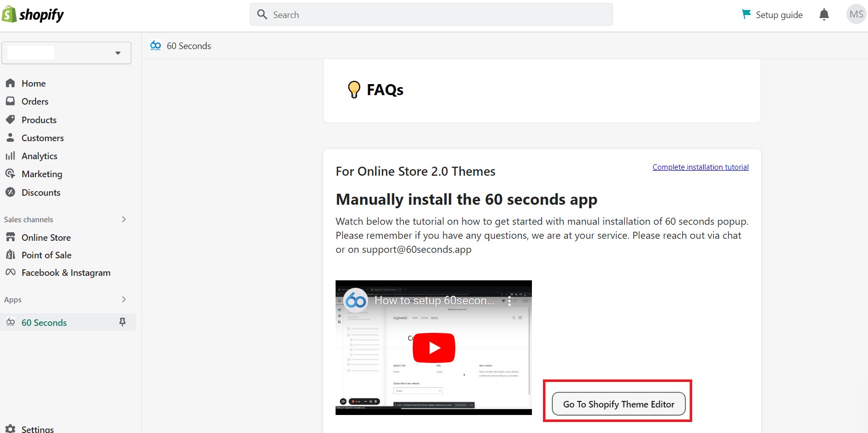Open Point of Sale channel
Screen dimensions: 868x433
coord(47,255)
